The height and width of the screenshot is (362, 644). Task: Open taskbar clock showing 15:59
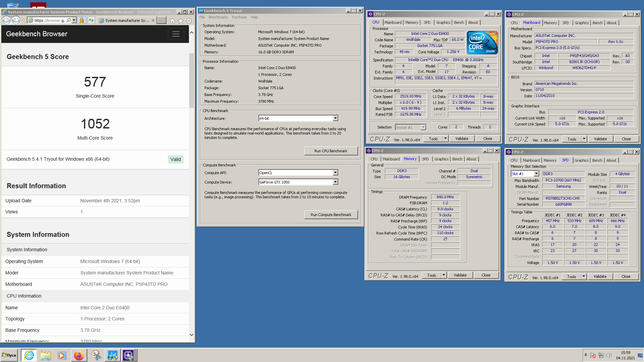(x=625, y=355)
